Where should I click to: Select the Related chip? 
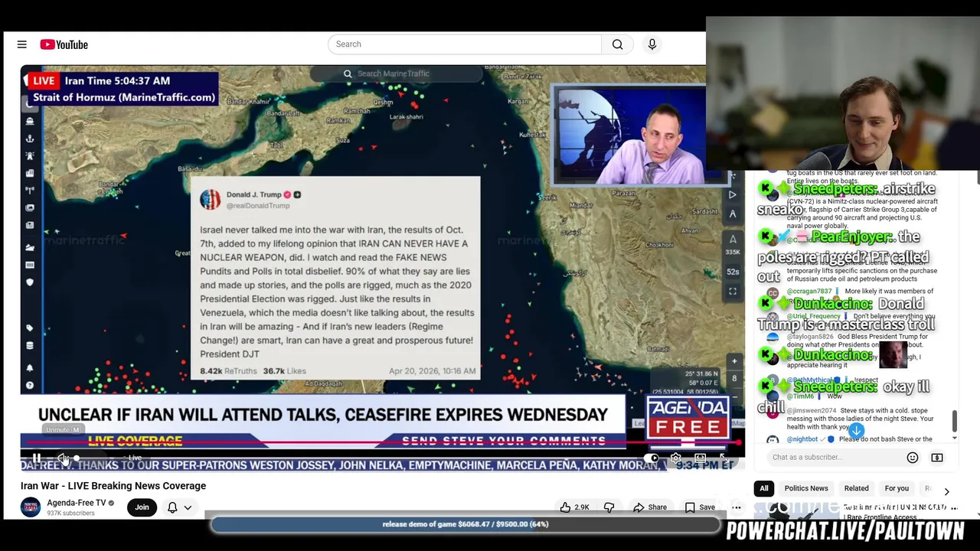[856, 488]
